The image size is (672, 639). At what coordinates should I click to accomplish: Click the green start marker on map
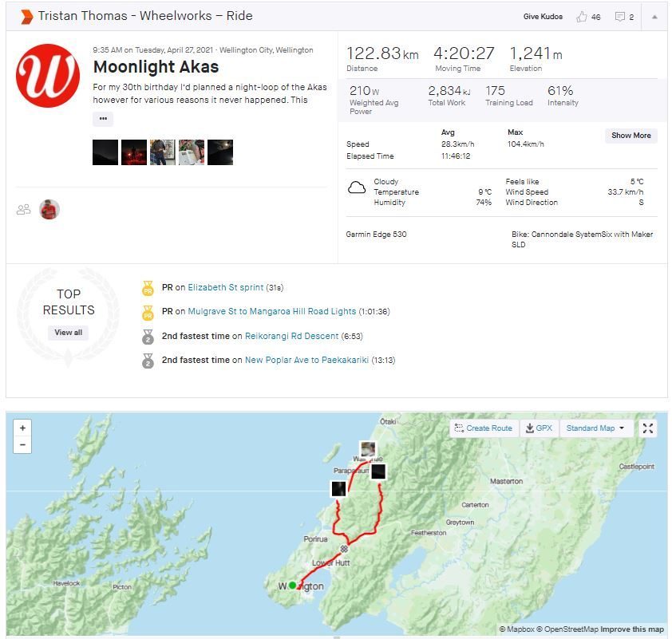point(293,586)
